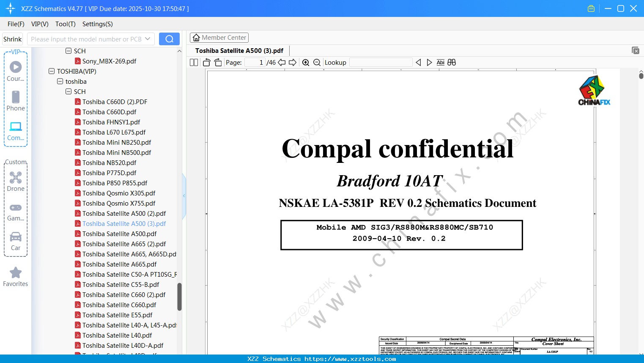Open Toshiba Satellite A500.pdf
This screenshot has height=363, width=644.
119,234
